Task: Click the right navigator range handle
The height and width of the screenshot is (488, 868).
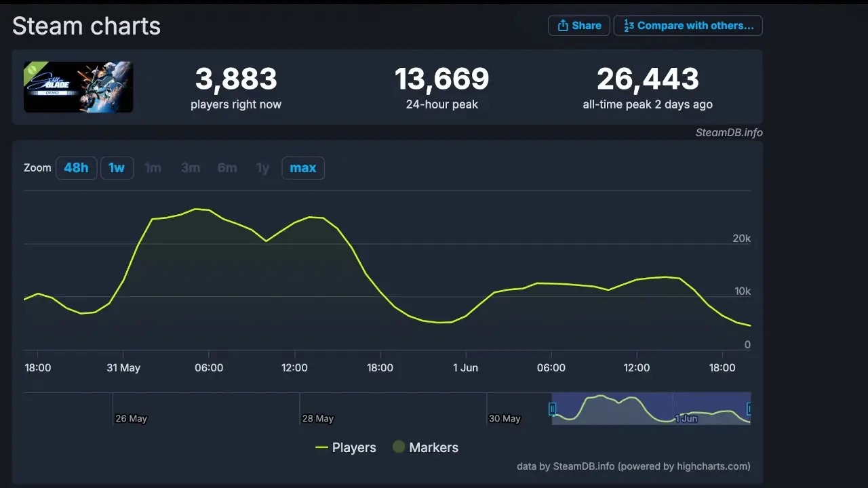Action: [x=749, y=409]
